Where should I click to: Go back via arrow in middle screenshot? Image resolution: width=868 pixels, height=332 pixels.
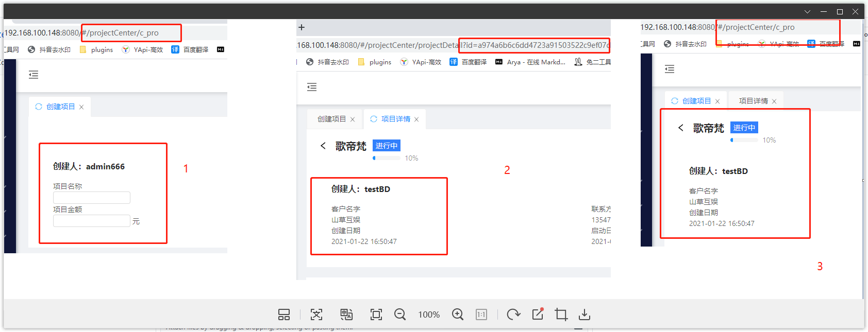click(x=323, y=146)
